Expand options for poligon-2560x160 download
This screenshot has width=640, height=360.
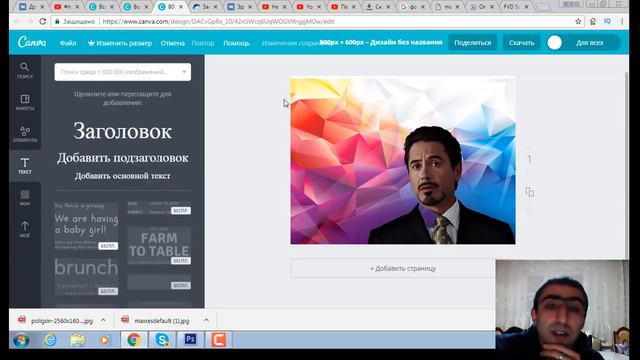(103, 320)
